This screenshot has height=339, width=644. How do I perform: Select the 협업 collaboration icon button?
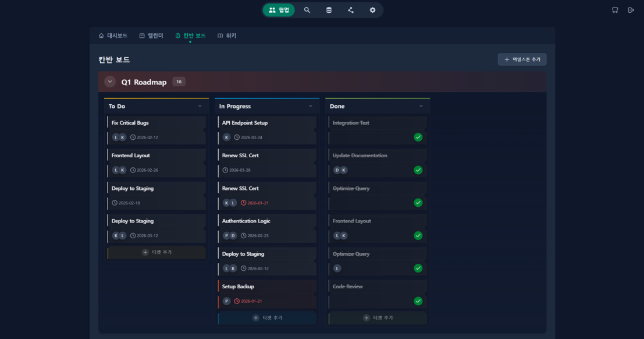point(279,10)
